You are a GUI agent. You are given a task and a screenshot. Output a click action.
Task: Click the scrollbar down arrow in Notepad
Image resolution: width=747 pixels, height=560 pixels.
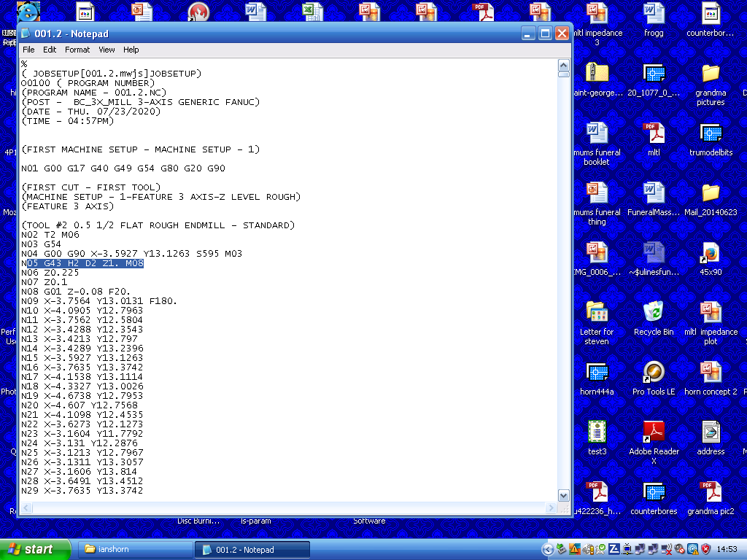[x=563, y=495]
